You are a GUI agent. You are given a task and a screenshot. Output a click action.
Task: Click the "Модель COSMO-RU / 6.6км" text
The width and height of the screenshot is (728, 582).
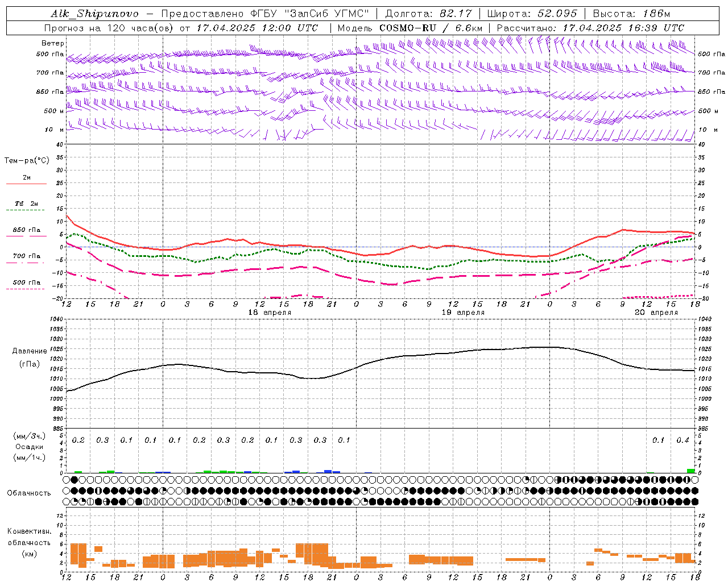(410, 28)
